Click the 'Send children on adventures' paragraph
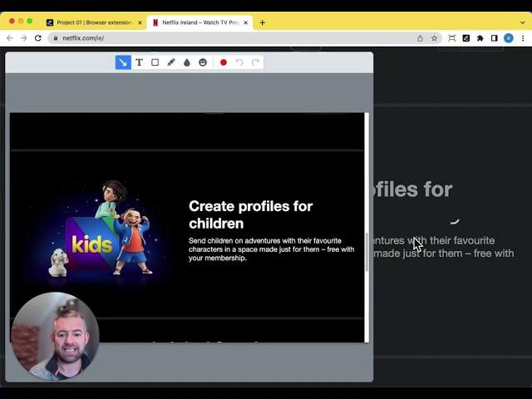 click(x=272, y=249)
